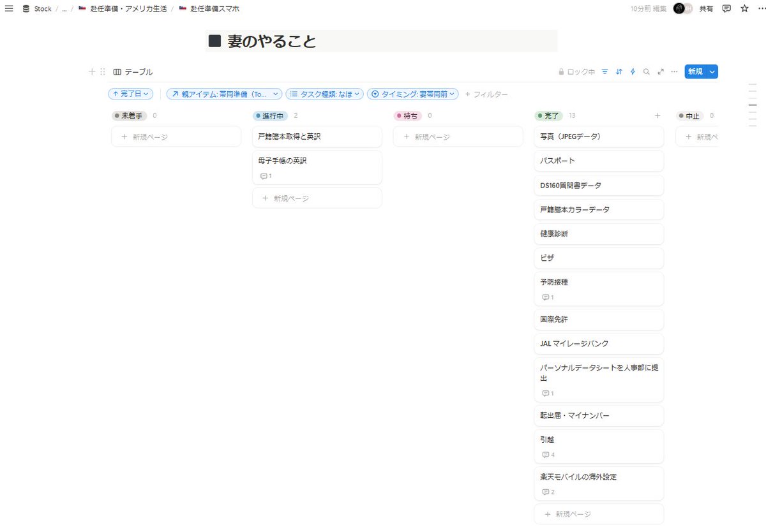Open the タスク種類 filter dropdown
Screen dimensions: 766x532
pos(324,94)
